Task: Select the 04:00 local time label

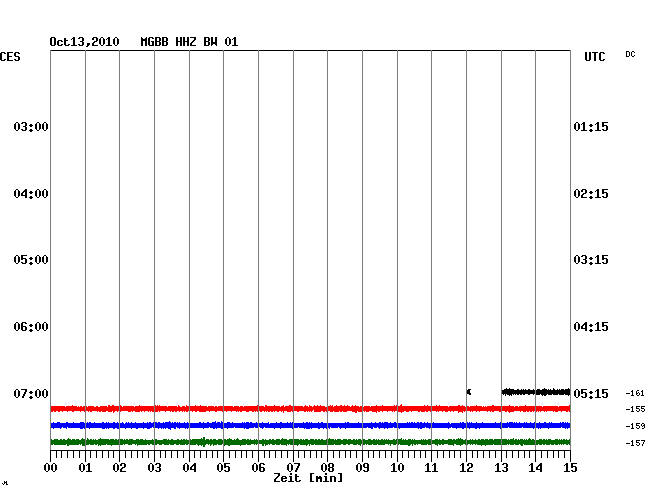Action: coord(31,194)
